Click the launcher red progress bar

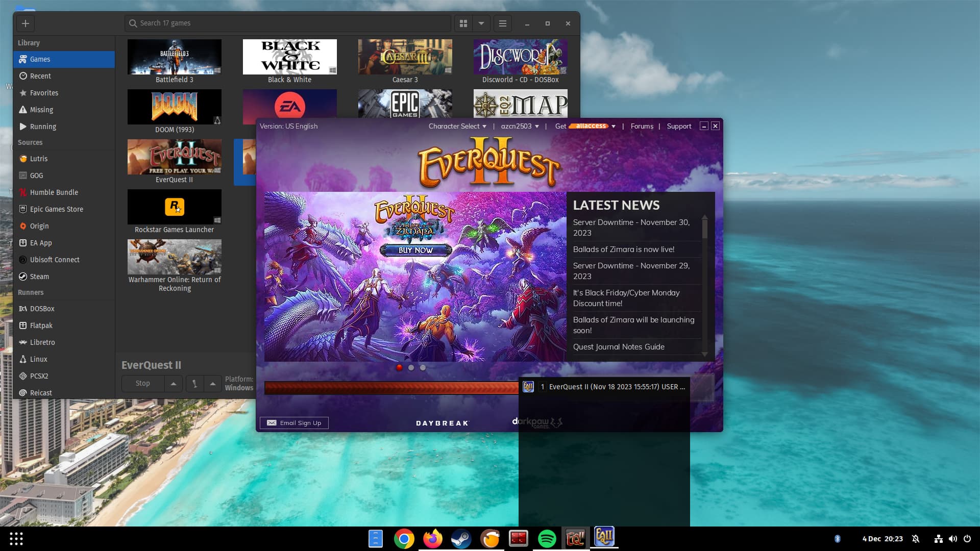click(x=391, y=388)
